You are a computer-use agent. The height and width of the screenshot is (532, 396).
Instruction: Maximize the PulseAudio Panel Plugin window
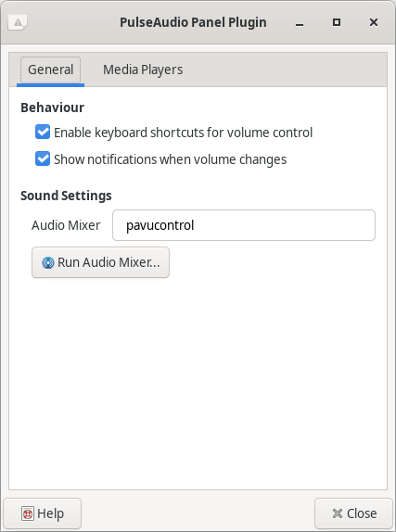tap(337, 22)
